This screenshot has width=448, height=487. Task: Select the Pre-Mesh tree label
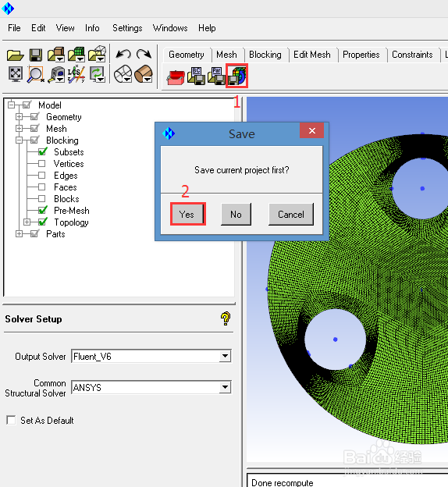point(72,211)
